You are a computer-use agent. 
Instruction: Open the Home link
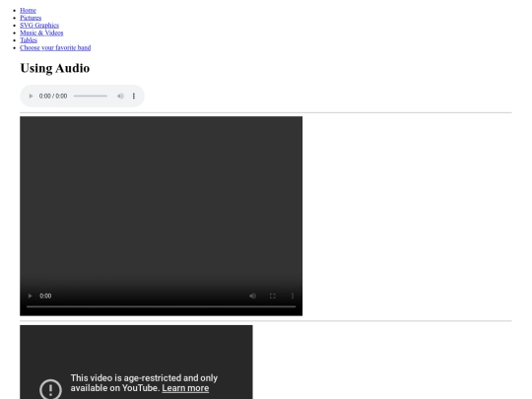28,10
